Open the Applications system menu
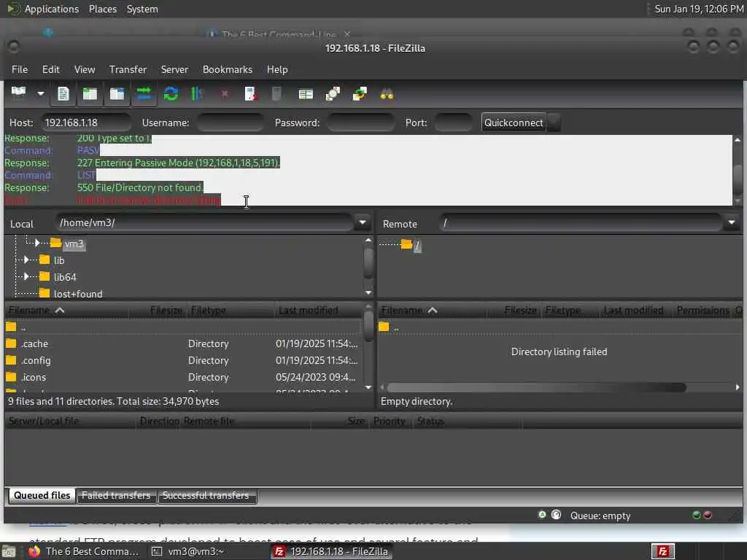The height and width of the screenshot is (560, 747). pyautogui.click(x=52, y=9)
